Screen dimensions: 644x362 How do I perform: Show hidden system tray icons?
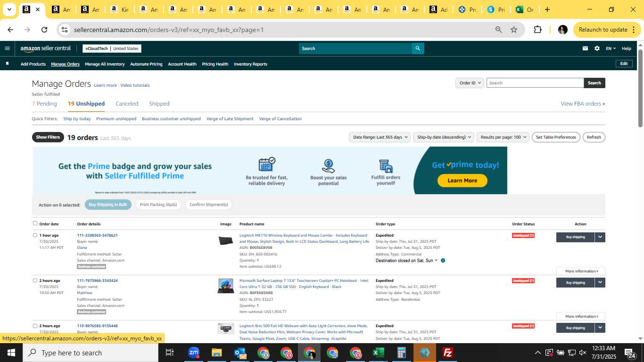click(537, 353)
